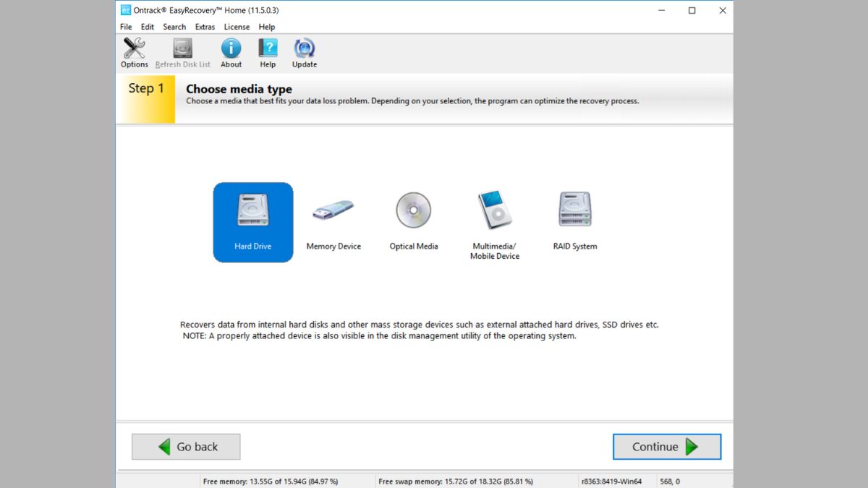Click the NOTE about properly attached device
Screen dimensions: 868x488
point(379,336)
